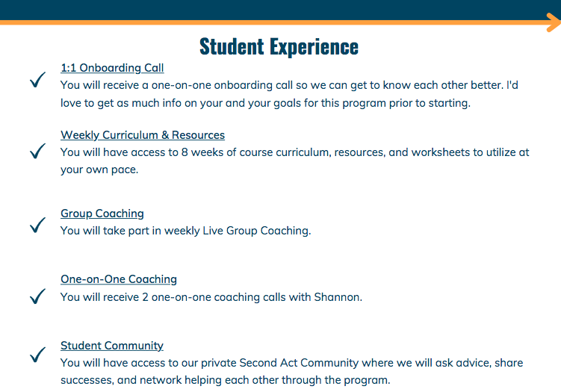This screenshot has width=561, height=392.
Task: Click the name 'Shannon' in the coaching description
Action: coord(338,297)
